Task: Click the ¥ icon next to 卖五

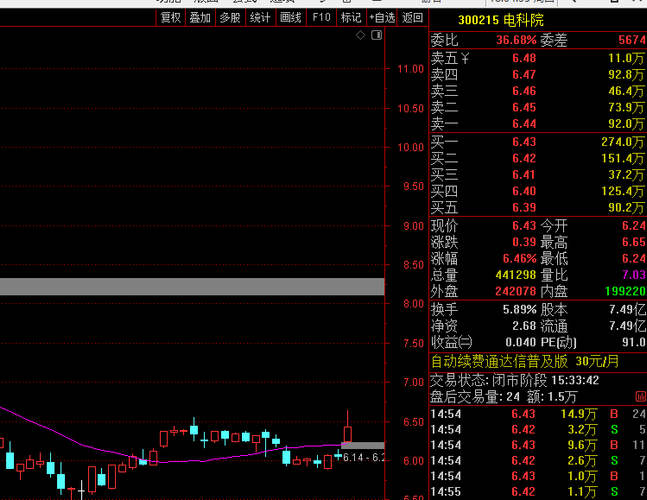Action: (465, 58)
